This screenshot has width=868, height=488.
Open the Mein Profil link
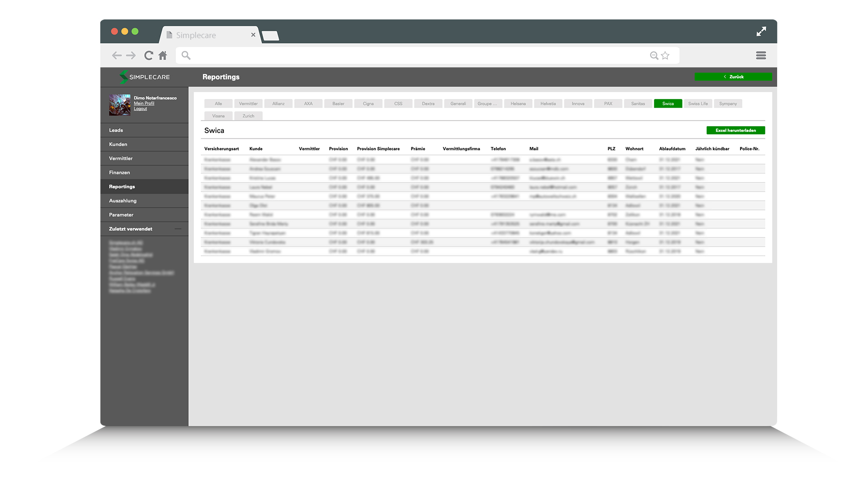(x=144, y=103)
